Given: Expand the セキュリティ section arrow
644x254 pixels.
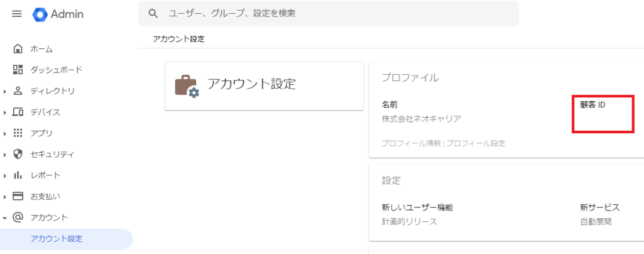Looking at the screenshot, I should (5, 154).
